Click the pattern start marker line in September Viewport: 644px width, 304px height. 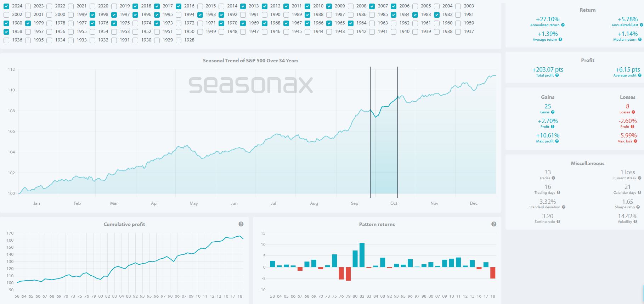point(370,132)
